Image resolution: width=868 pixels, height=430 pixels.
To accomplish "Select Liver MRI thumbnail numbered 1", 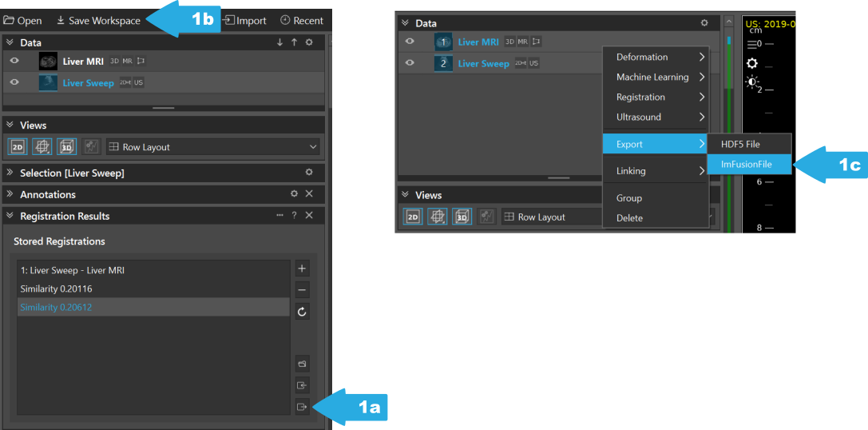I will tap(443, 42).
